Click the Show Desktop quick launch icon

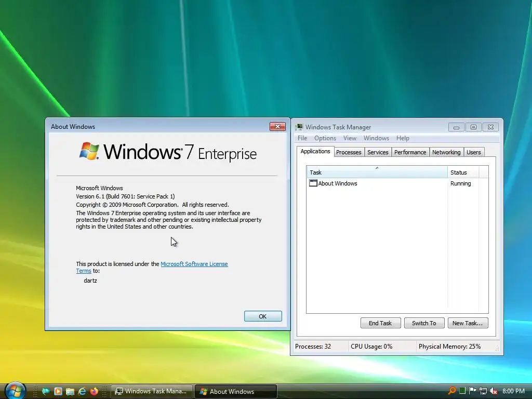tap(46, 391)
